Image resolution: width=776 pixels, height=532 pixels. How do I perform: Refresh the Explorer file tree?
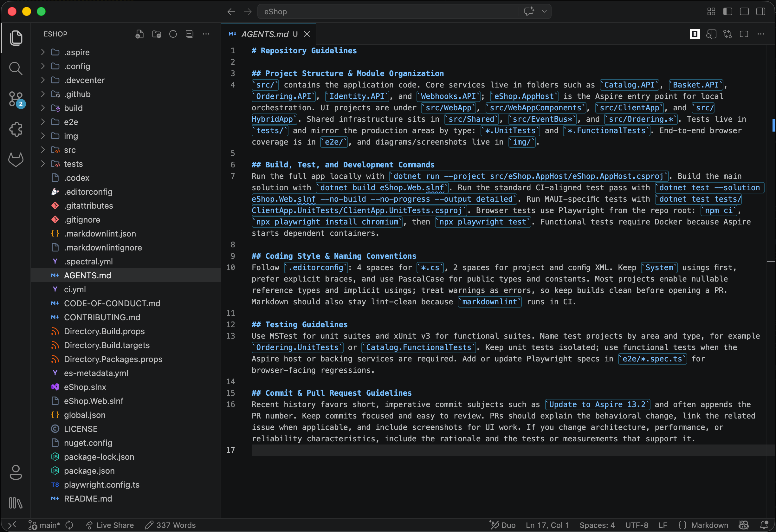(173, 34)
